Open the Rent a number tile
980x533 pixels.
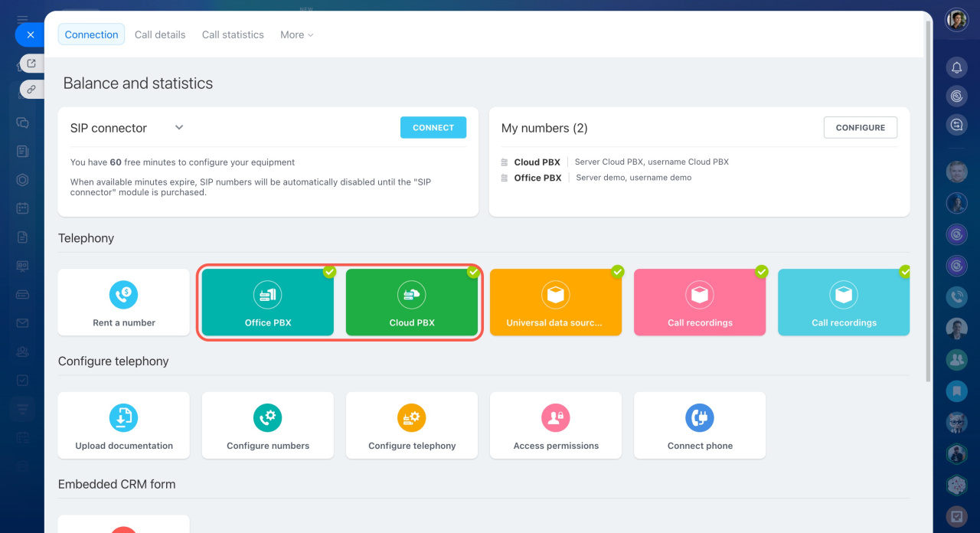[x=123, y=302]
